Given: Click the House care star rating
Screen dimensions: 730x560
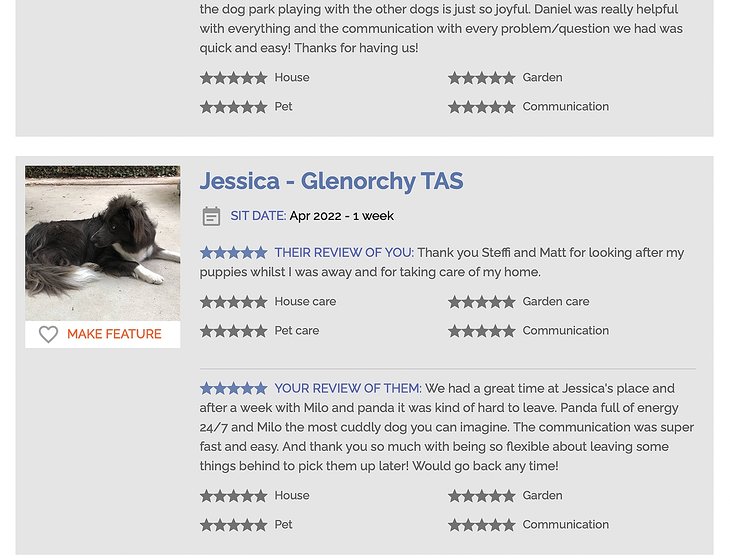Looking at the screenshot, I should (233, 302).
